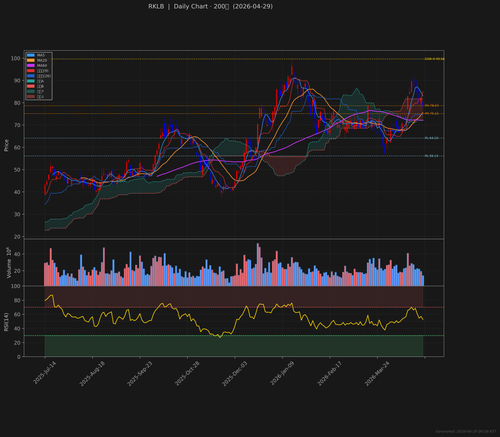This screenshot has height=437, width=500.
Task: Click the teal legend swatch below the dark-blue one
Action: pyautogui.click(x=31, y=81)
